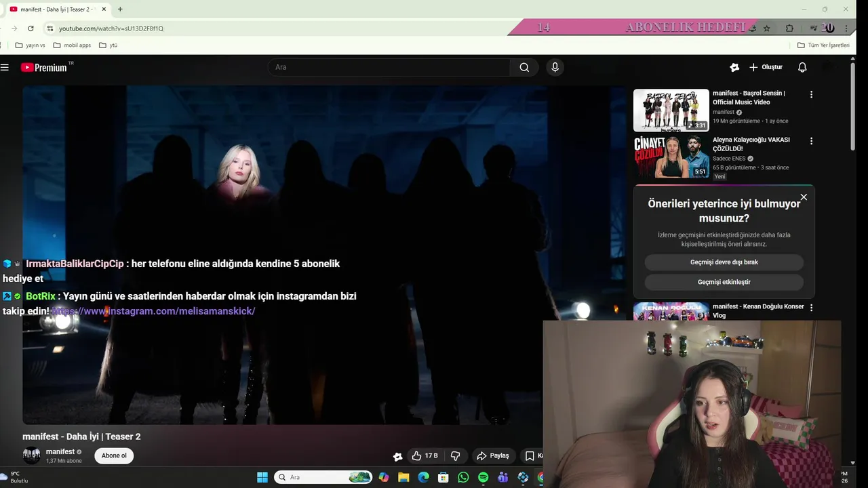Click title 'Aleyna Kalaycıoğlu VAKASI ÇÖZÜLDÜ!'
868x488 pixels.
751,144
